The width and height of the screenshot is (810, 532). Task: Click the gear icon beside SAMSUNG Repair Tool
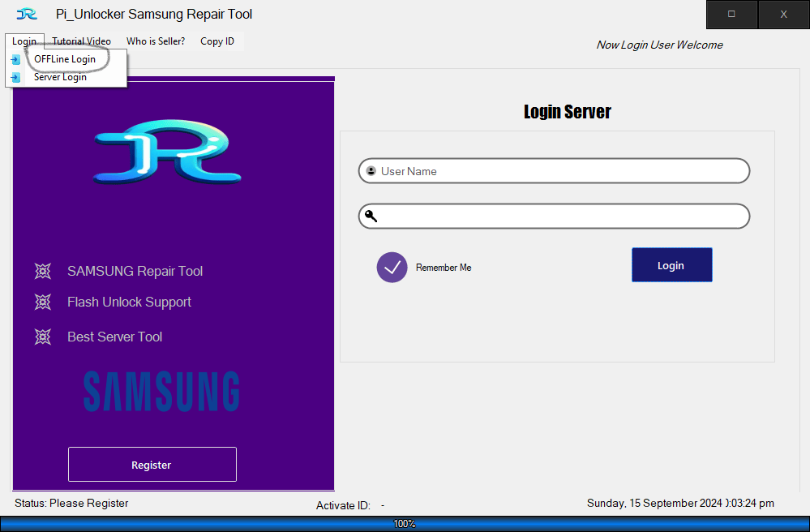click(x=43, y=271)
